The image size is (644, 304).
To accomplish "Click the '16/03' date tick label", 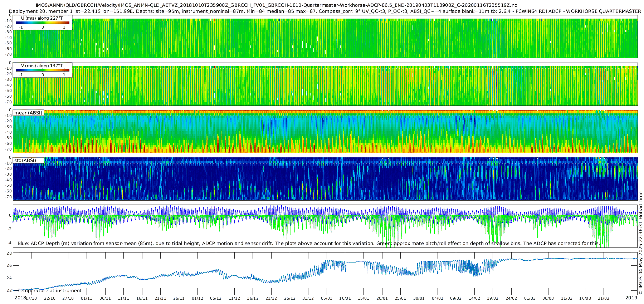I will [x=585, y=298].
